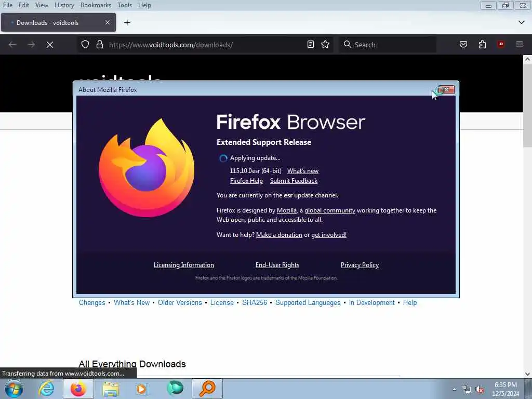The image size is (532, 399).
Task: Open the taskbar clock showing 6:35 PM
Action: click(506, 389)
